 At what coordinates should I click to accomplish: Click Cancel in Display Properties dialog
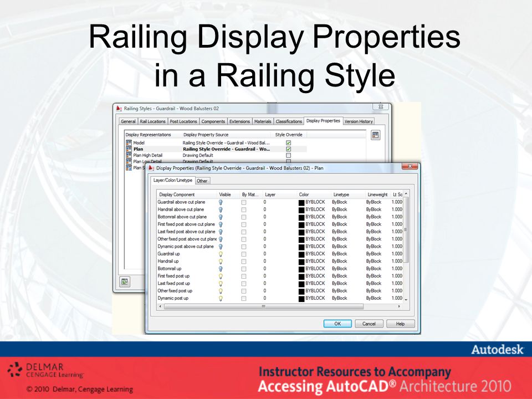click(369, 324)
